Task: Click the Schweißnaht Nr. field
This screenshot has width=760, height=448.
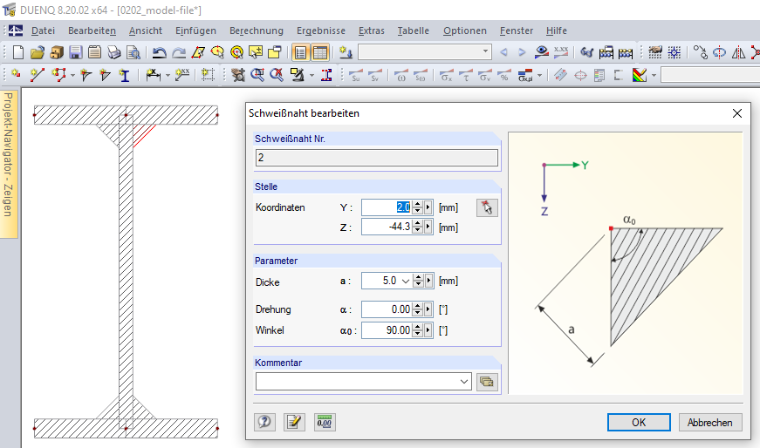Action: point(377,158)
